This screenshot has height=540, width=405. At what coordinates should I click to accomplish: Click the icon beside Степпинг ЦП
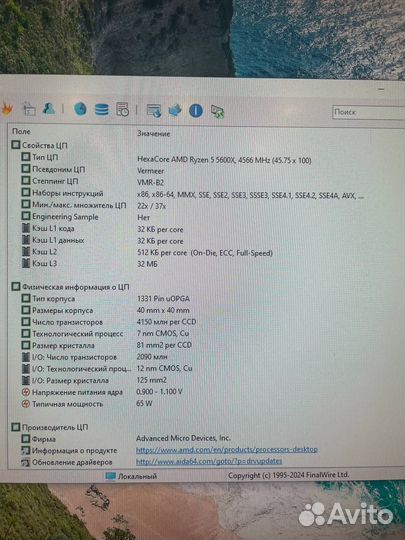click(26, 180)
